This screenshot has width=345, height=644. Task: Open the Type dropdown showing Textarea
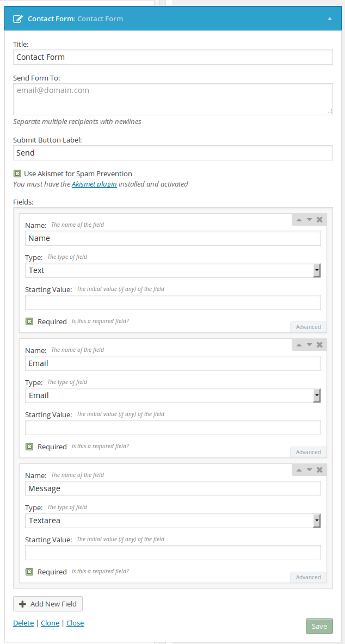pyautogui.click(x=173, y=521)
